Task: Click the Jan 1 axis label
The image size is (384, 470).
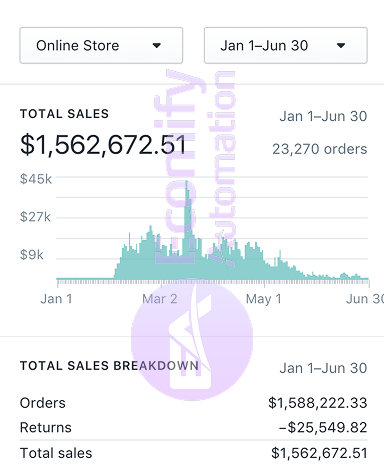Action: 56,299
